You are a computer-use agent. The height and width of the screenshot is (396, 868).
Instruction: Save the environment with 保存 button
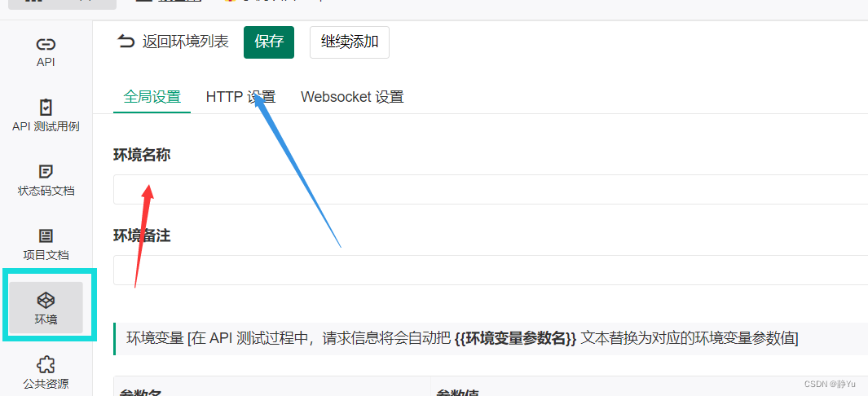[269, 42]
